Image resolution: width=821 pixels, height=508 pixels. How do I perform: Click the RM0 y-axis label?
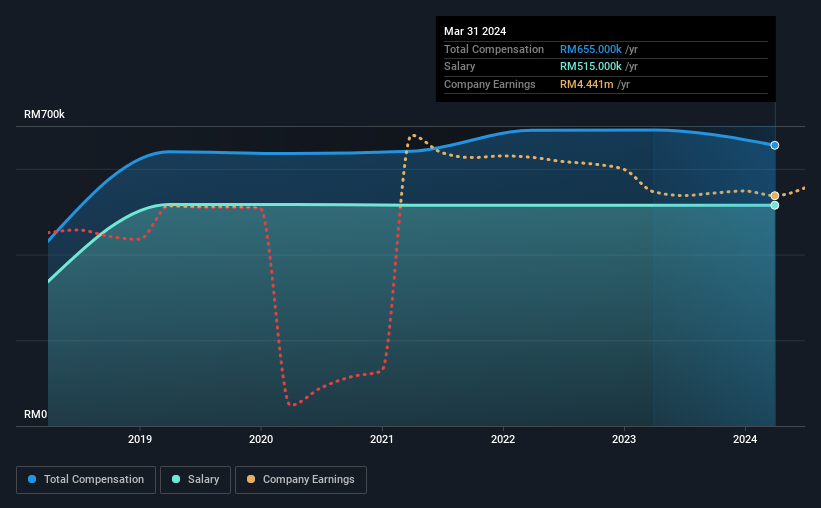(36, 414)
